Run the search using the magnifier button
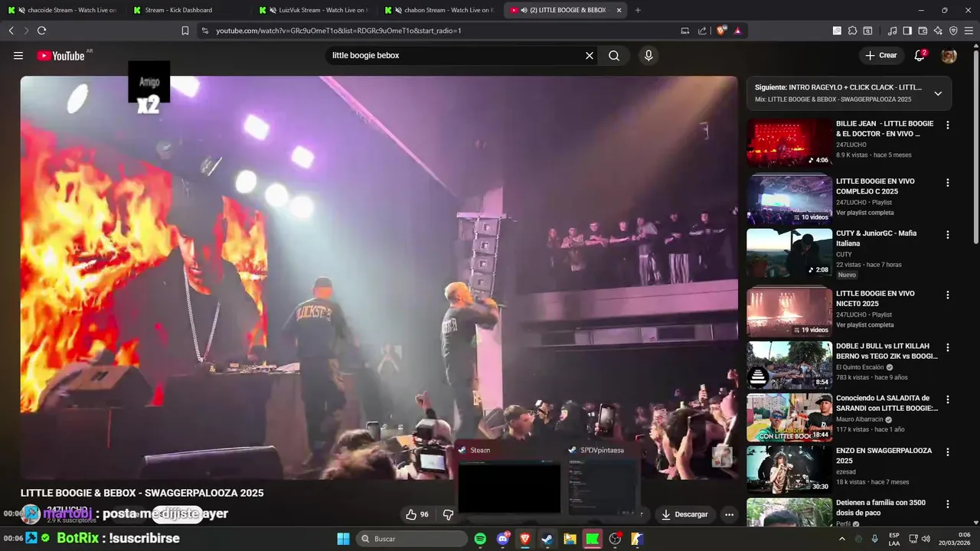The width and height of the screenshot is (980, 551). click(614, 56)
